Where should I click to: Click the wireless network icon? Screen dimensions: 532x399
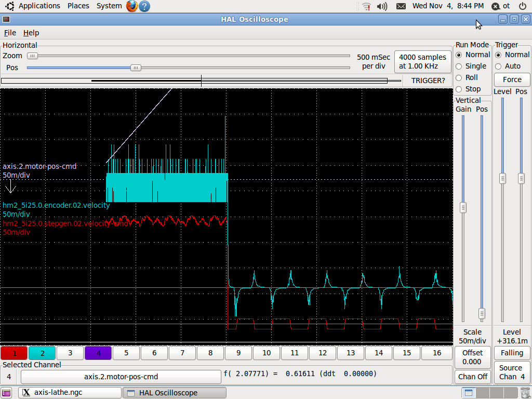coord(366,6)
